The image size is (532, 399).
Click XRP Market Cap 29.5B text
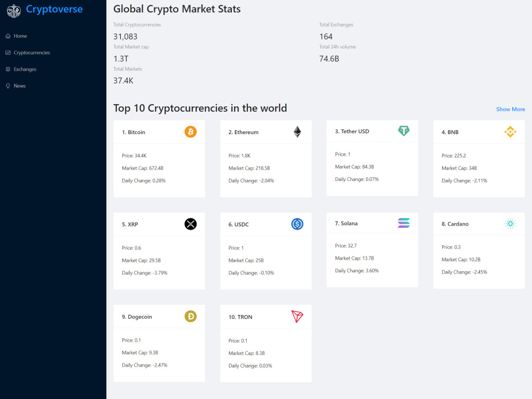coord(141,261)
